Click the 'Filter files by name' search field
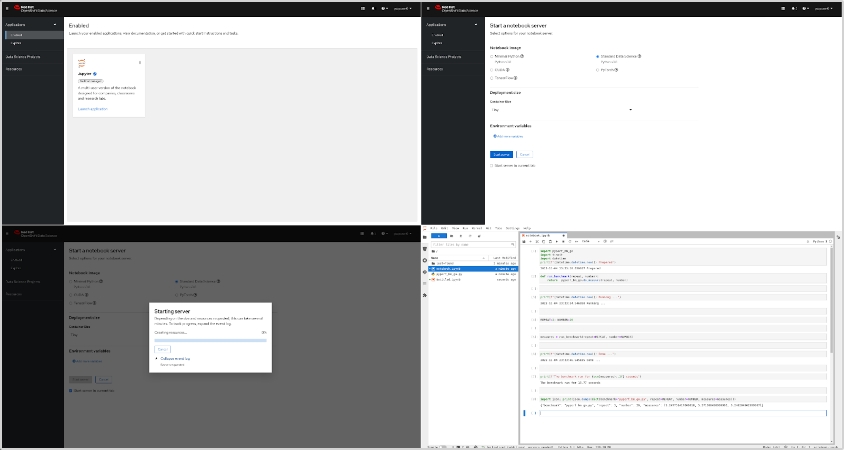This screenshot has height=450, width=844. (470, 244)
